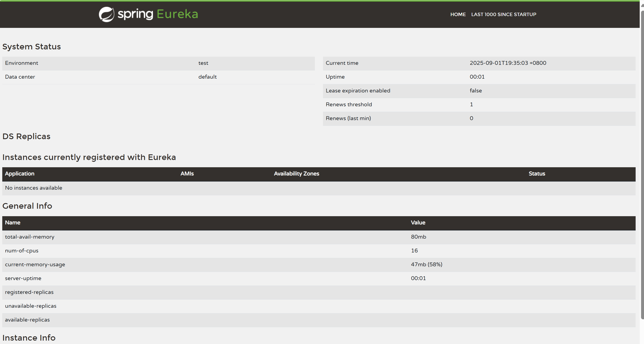Screen dimensions: 644x344
Task: Select the General Info heading
Action: click(x=27, y=206)
